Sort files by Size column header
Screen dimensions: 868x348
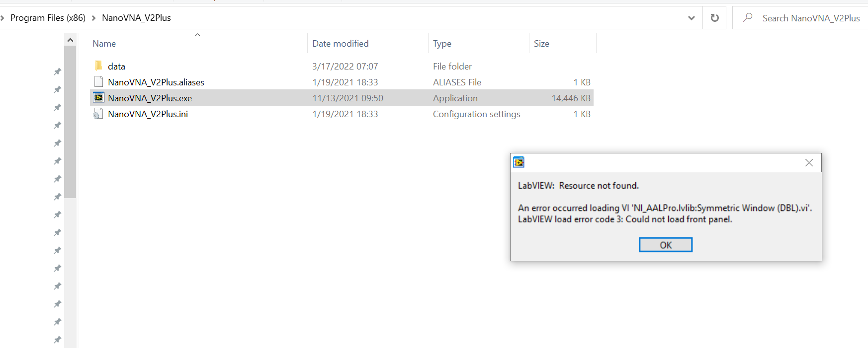541,44
